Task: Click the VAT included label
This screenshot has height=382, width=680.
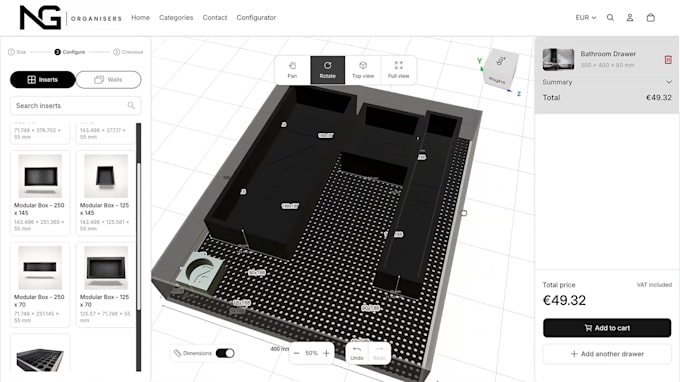Action: pos(654,285)
